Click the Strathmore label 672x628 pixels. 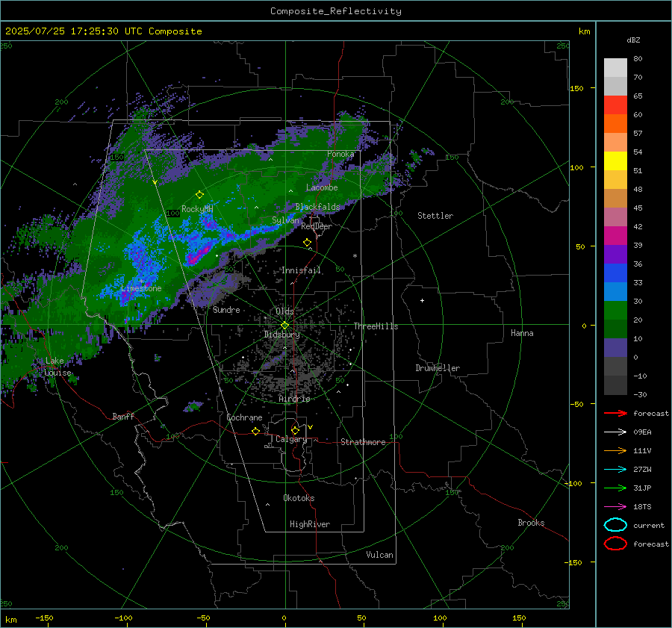pos(363,442)
